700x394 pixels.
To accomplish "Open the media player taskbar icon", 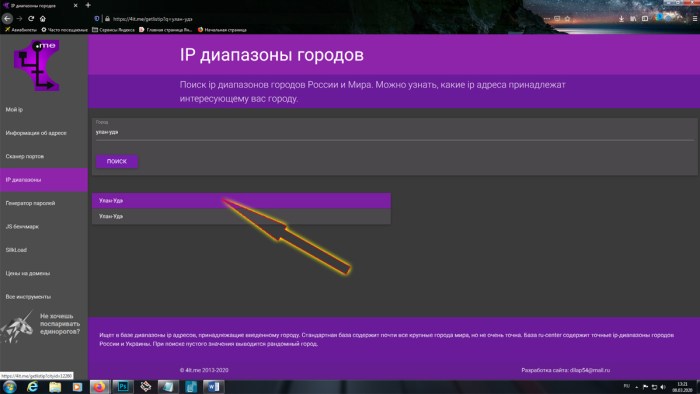I will coord(77,386).
